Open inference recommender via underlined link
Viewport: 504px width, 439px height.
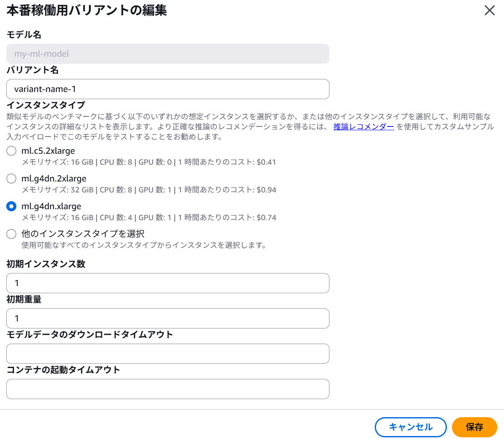point(363,126)
